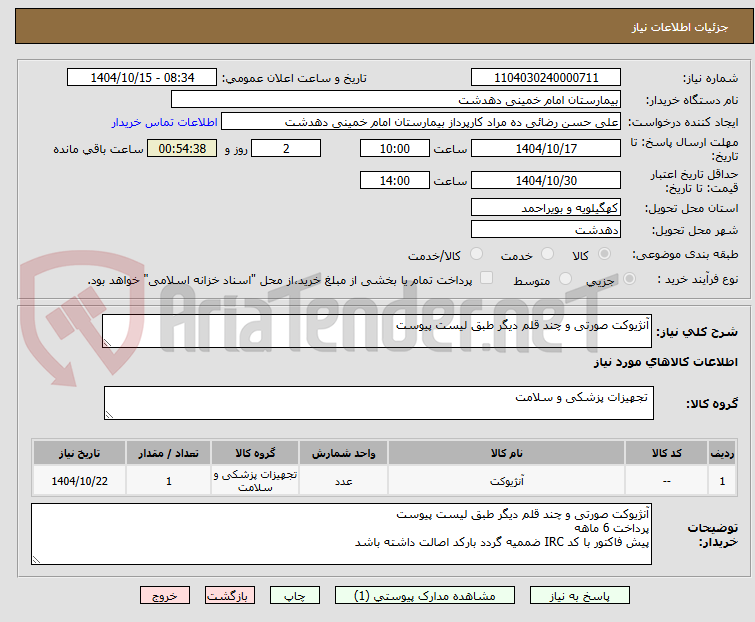Click the need date cell 1404/10/22
755x622 pixels.
79,481
